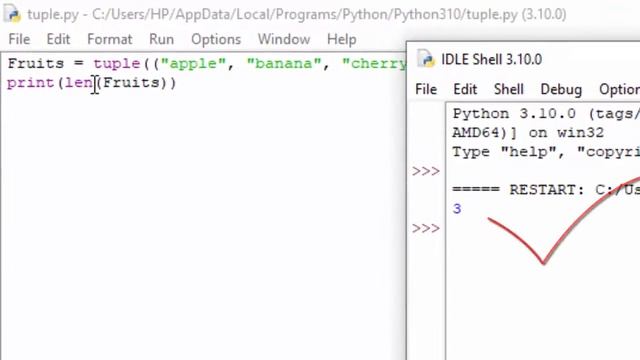This screenshot has height=360, width=640.
Task: Open the File menu in tuple.py editor
Action: coord(19,39)
